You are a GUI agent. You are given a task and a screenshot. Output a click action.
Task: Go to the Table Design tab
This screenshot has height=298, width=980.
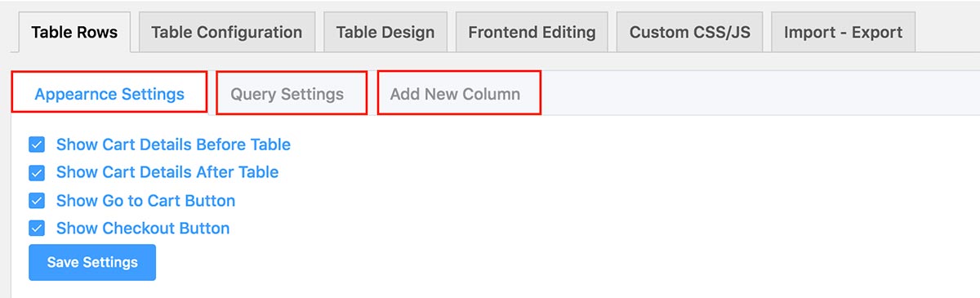(x=385, y=33)
